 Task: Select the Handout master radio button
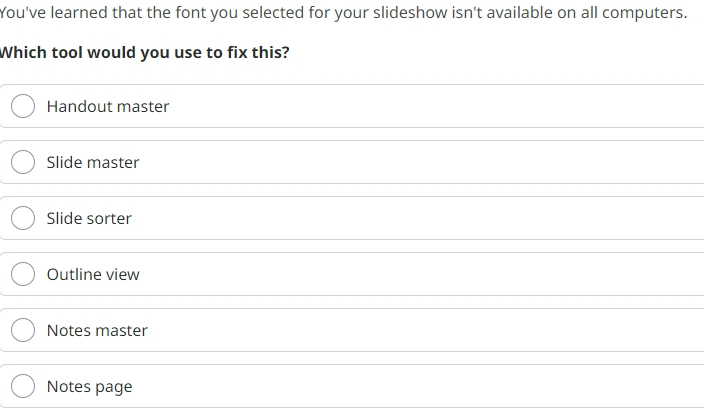point(23,106)
